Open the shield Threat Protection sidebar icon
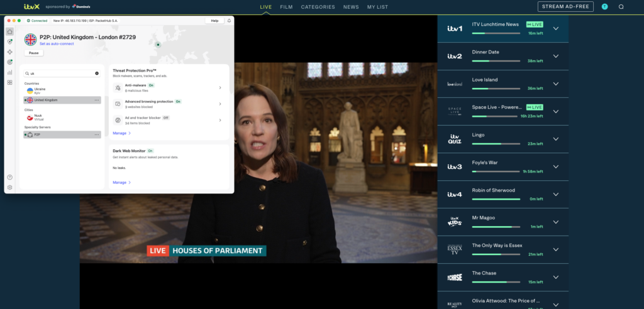This screenshot has height=309, width=644. [x=10, y=42]
